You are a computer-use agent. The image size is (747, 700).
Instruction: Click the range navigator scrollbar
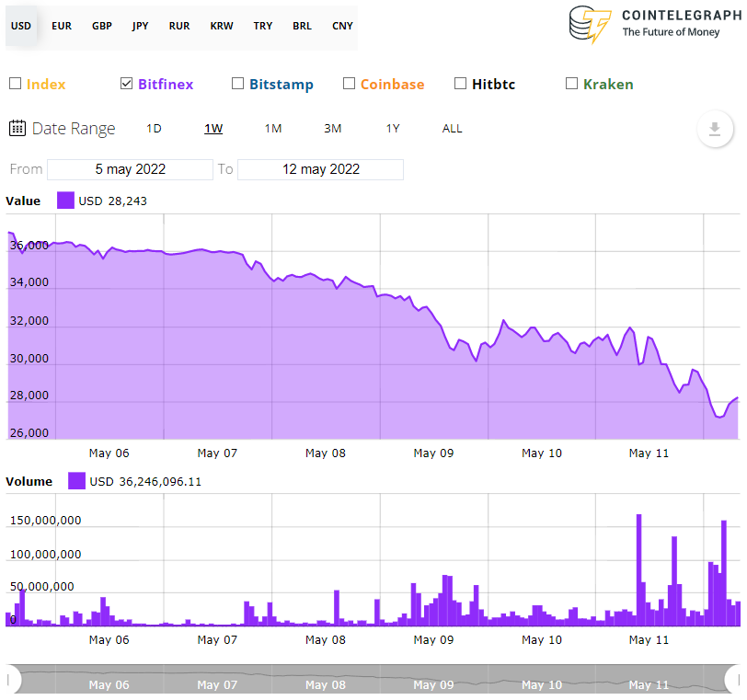(x=373, y=680)
